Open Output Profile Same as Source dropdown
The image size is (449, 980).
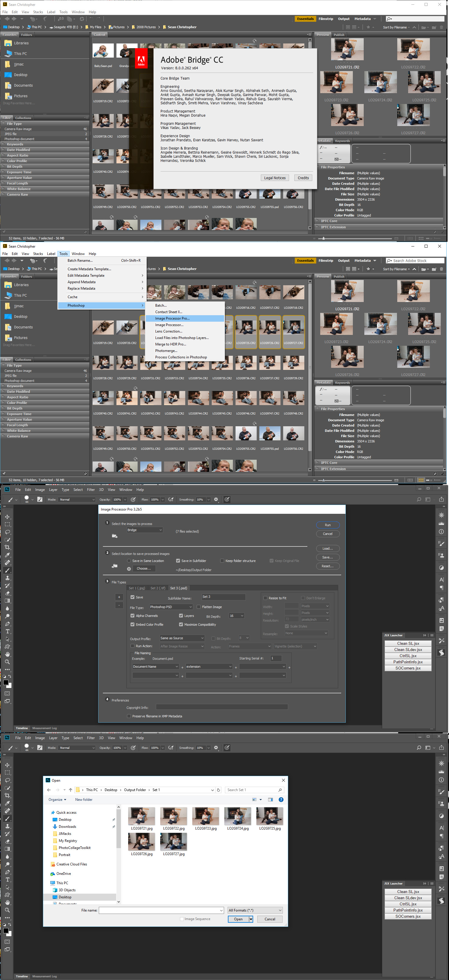point(182,638)
